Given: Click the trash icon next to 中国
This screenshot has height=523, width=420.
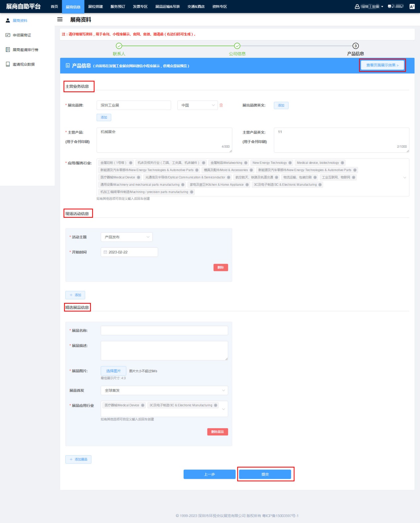Looking at the screenshot, I should tap(221, 105).
